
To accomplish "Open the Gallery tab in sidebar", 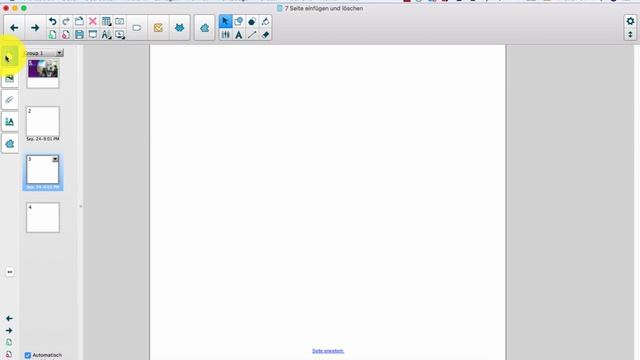I will [10, 78].
